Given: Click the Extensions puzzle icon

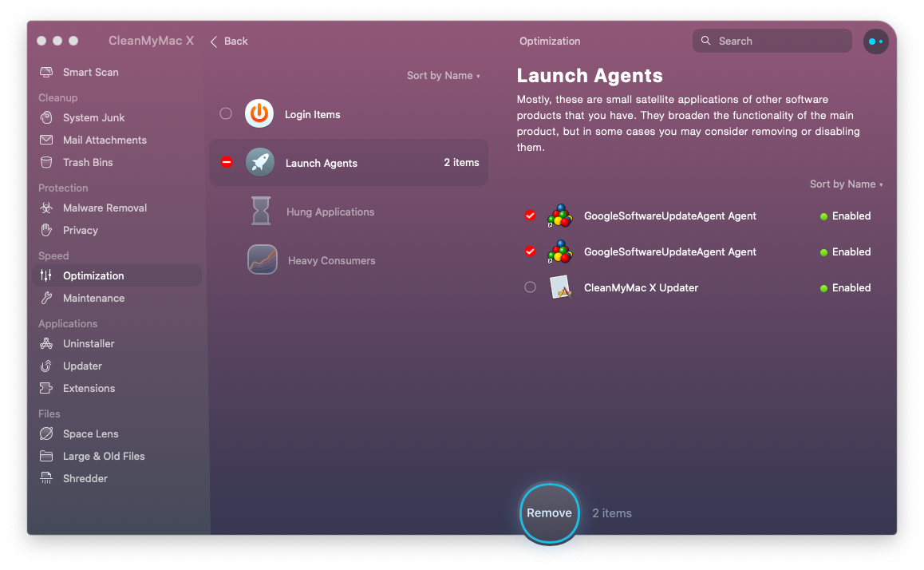Looking at the screenshot, I should tap(46, 388).
